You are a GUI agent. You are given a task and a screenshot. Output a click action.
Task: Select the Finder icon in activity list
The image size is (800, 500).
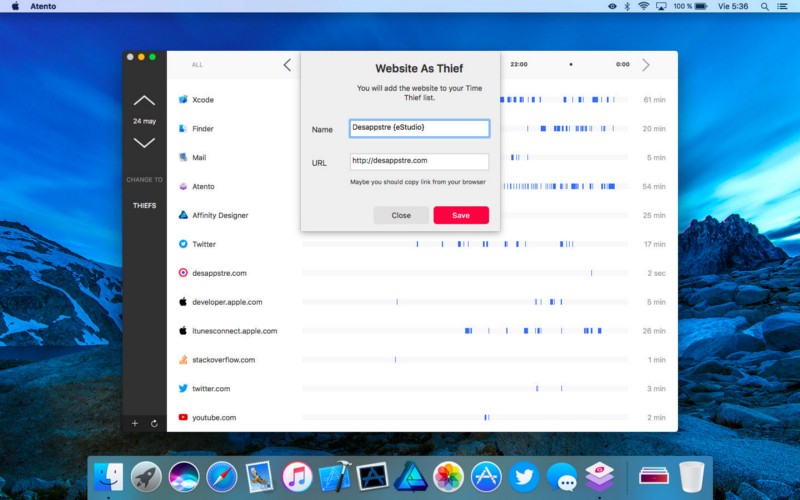[183, 129]
